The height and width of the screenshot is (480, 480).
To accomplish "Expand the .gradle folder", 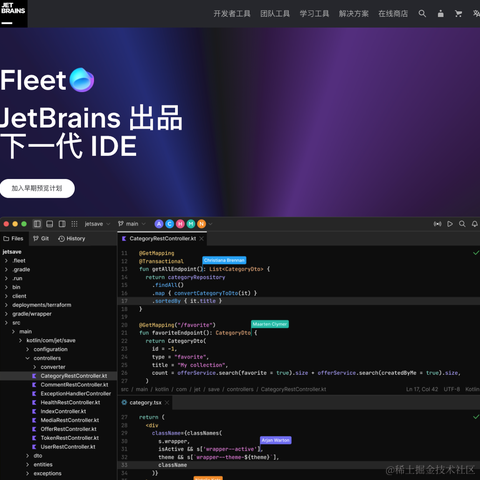I will click(x=6, y=269).
